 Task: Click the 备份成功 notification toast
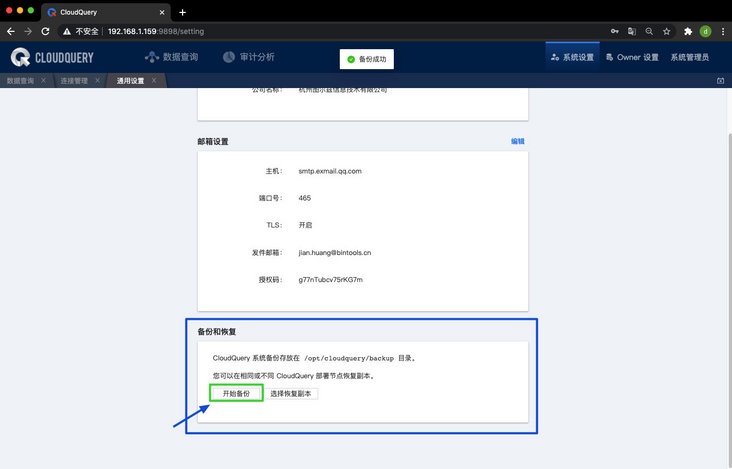coord(367,59)
